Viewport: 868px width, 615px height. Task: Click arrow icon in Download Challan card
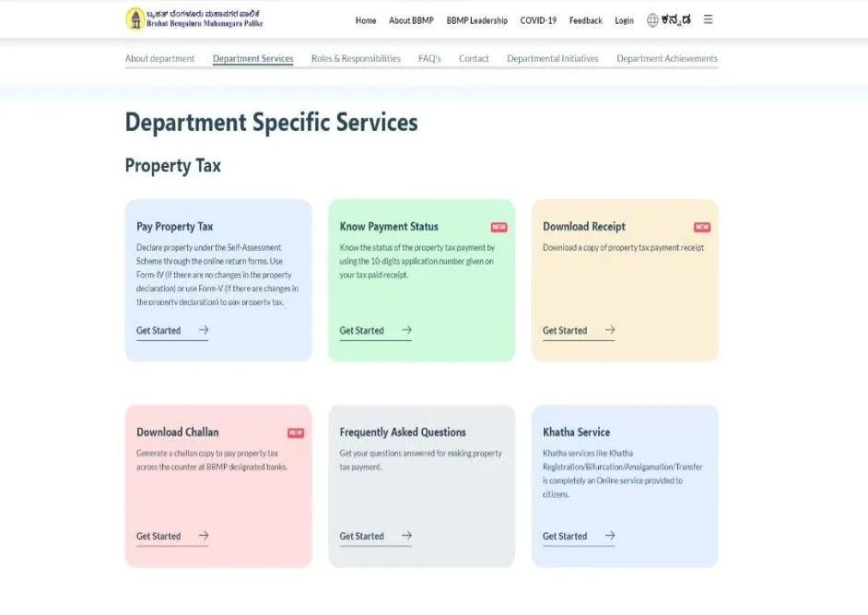(204, 536)
